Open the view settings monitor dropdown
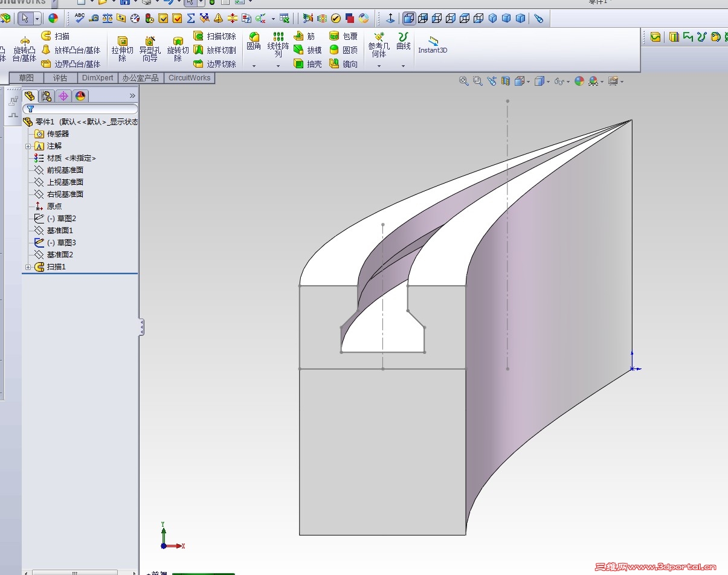Screen dimensions: 728x575 pos(616,81)
